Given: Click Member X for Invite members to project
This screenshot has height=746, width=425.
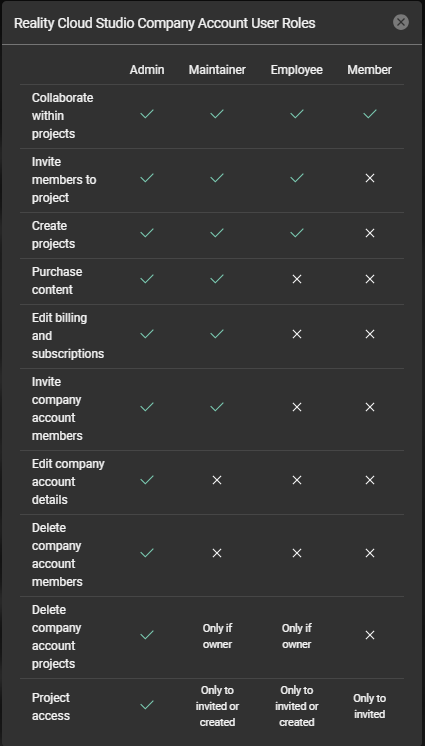Looking at the screenshot, I should click(370, 178).
